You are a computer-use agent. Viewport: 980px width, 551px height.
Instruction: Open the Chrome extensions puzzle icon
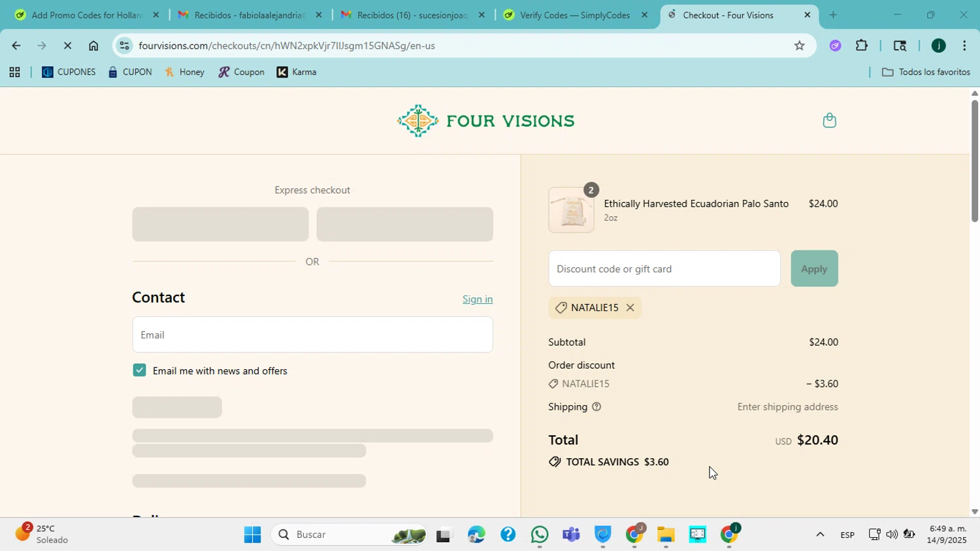pos(862,46)
